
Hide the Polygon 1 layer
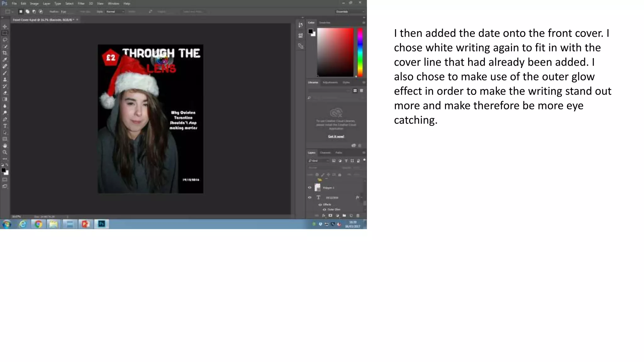310,188
